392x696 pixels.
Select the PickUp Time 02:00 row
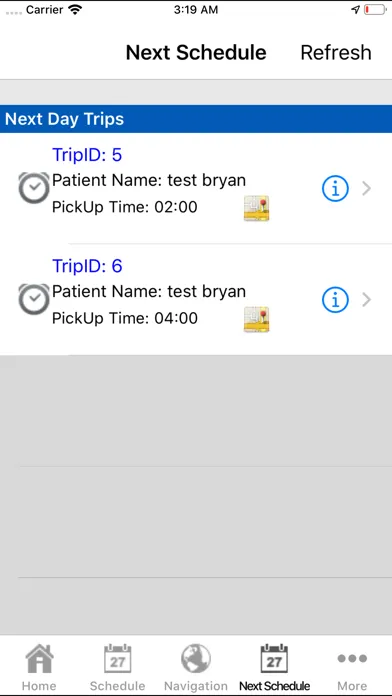pos(125,207)
